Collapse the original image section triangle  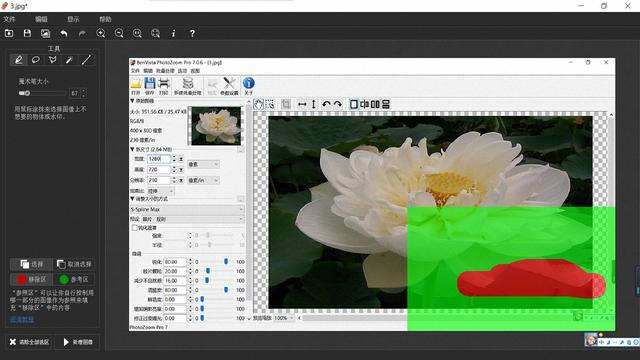(132, 101)
